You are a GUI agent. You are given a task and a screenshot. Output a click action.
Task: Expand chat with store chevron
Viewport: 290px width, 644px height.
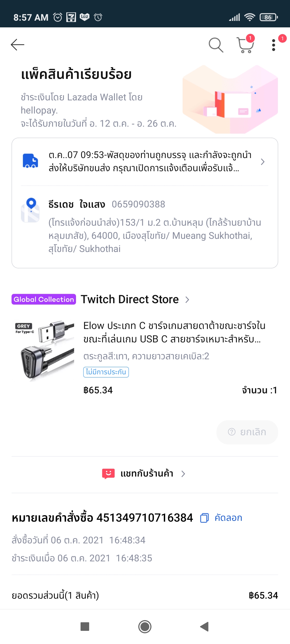click(x=183, y=474)
